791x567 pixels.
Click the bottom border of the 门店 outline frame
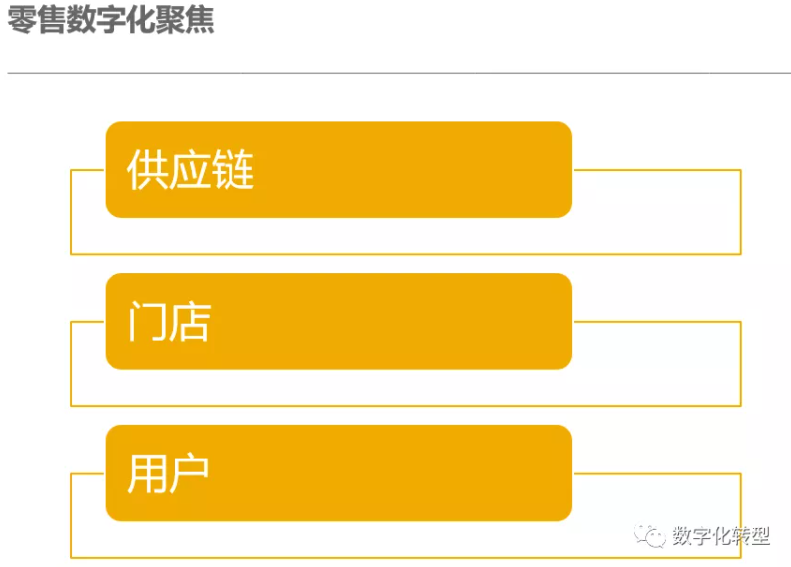[400, 406]
